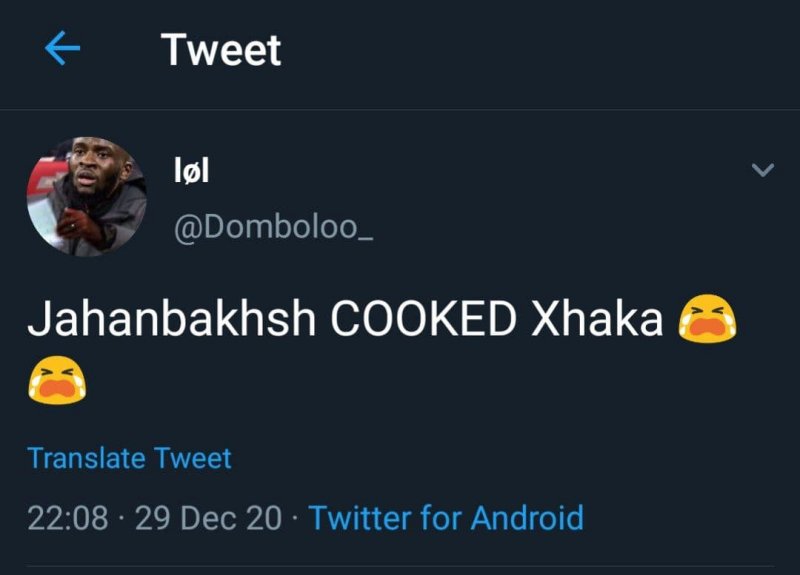Go back using the left arrow
The width and height of the screenshot is (800, 575).
click(x=62, y=50)
